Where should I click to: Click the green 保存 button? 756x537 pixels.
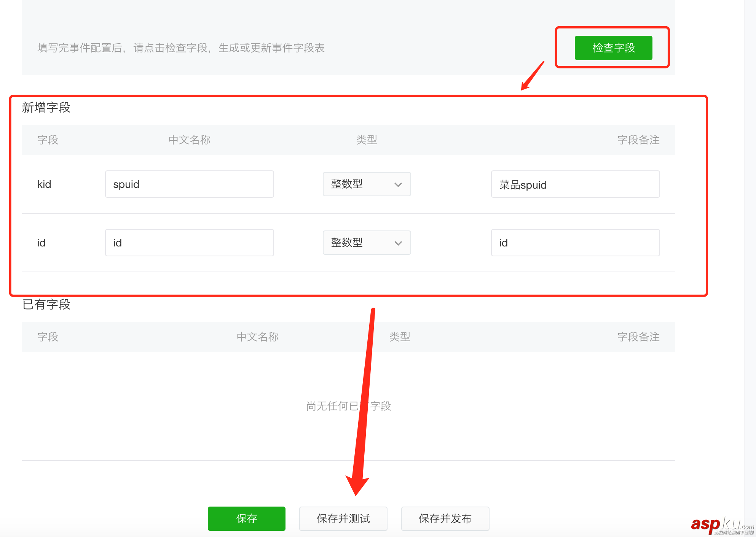pyautogui.click(x=246, y=518)
